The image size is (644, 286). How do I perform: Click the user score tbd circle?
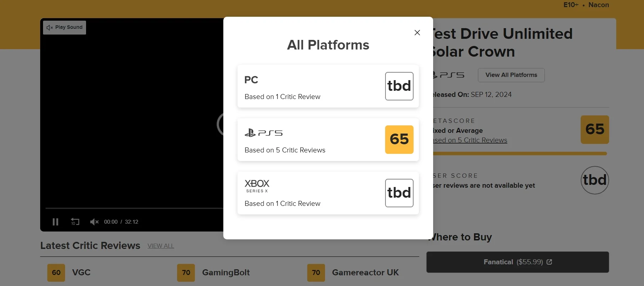click(x=595, y=180)
